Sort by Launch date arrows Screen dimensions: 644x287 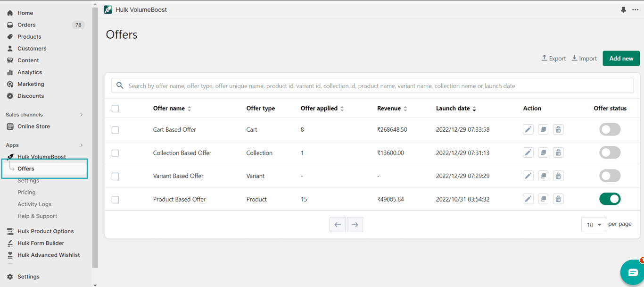click(x=474, y=109)
